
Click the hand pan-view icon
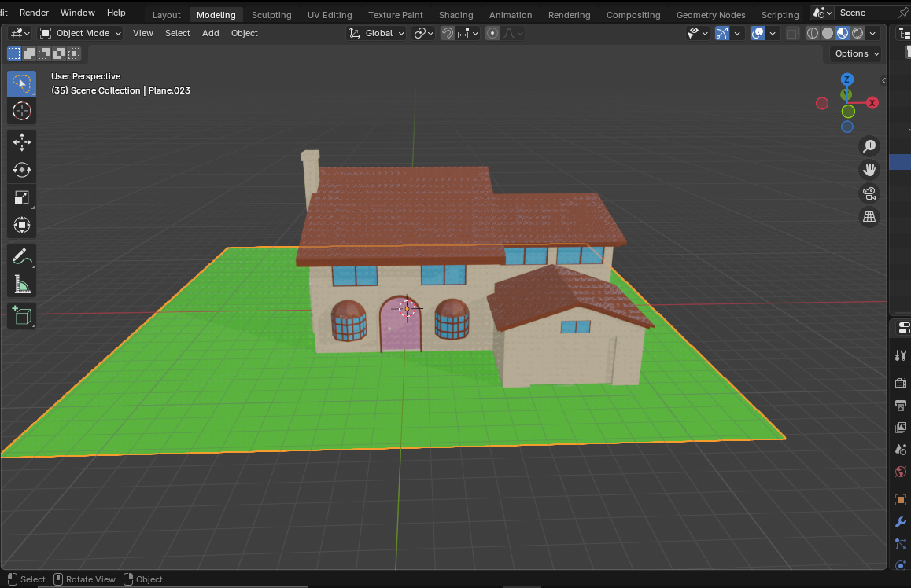click(869, 170)
